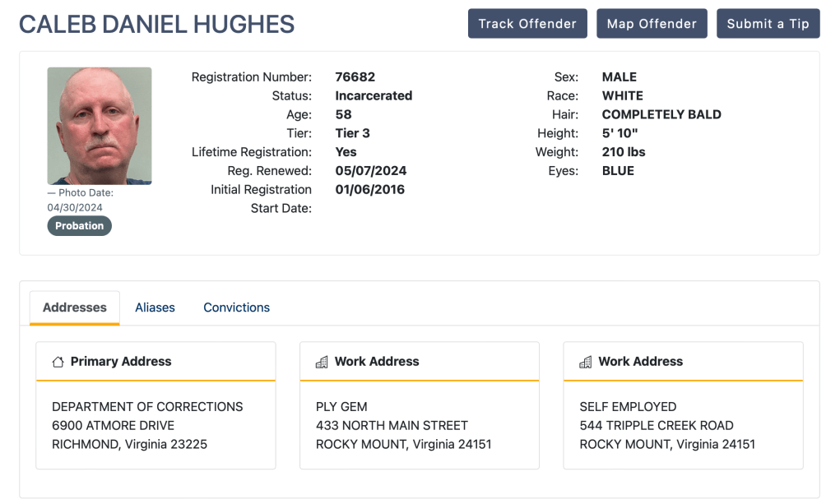This screenshot has width=840, height=504.
Task: Click the building icon on PLY GEM card
Action: click(x=322, y=362)
